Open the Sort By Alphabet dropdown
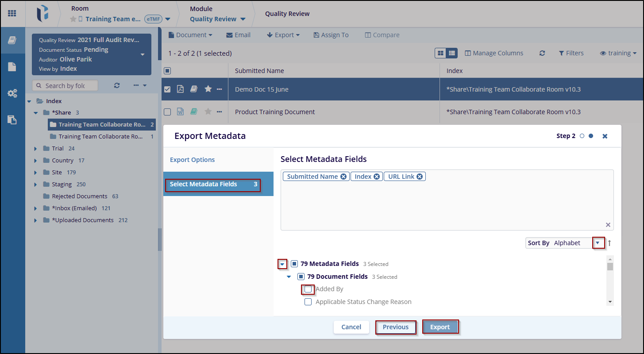Viewport: 644px width, 354px height. click(598, 243)
